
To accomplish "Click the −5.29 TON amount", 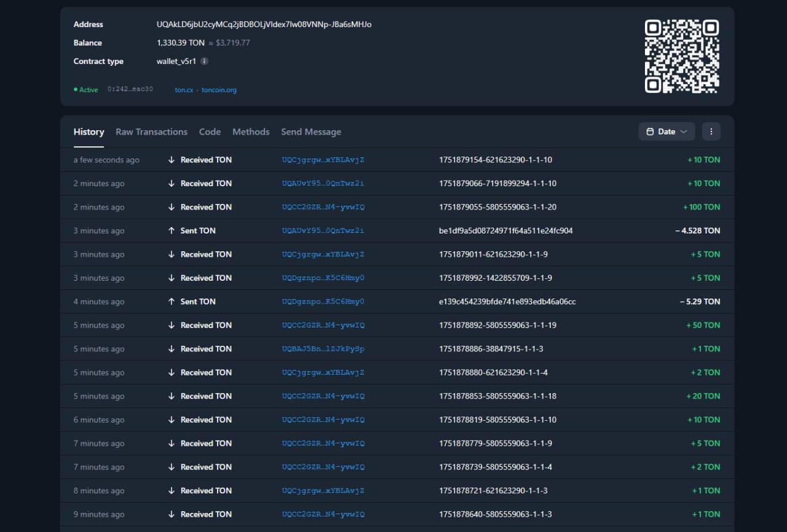I will coord(700,302).
